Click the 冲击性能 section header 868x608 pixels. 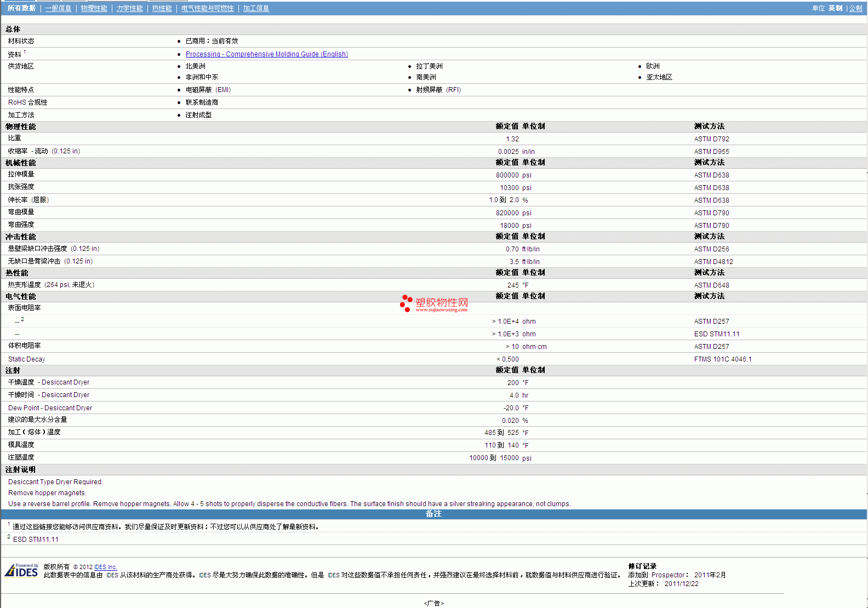pyautogui.click(x=21, y=237)
